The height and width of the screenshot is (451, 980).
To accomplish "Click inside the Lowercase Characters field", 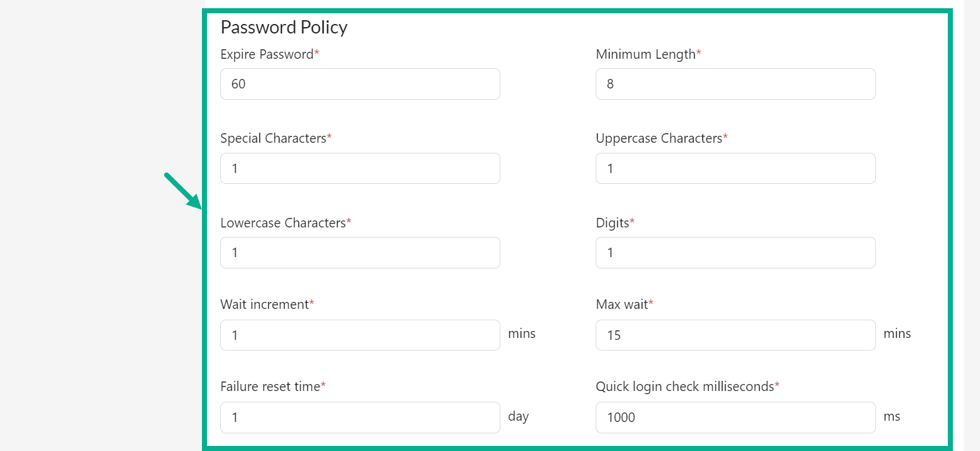I will (x=359, y=252).
